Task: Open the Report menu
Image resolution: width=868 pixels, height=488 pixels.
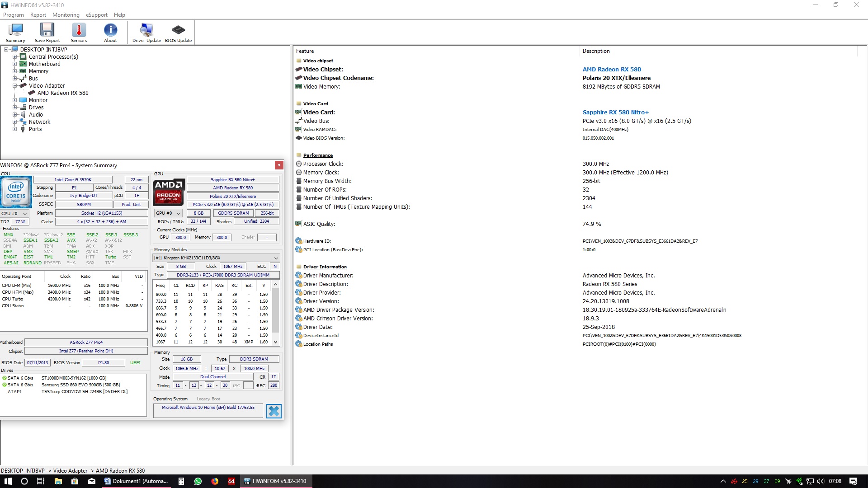Action: pyautogui.click(x=38, y=15)
